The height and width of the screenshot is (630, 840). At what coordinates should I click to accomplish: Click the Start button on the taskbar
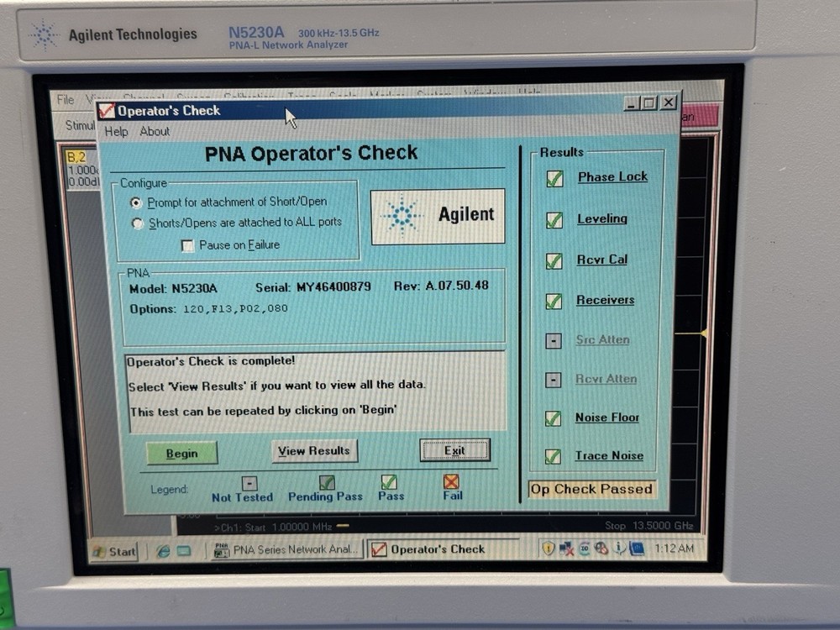pyautogui.click(x=115, y=552)
